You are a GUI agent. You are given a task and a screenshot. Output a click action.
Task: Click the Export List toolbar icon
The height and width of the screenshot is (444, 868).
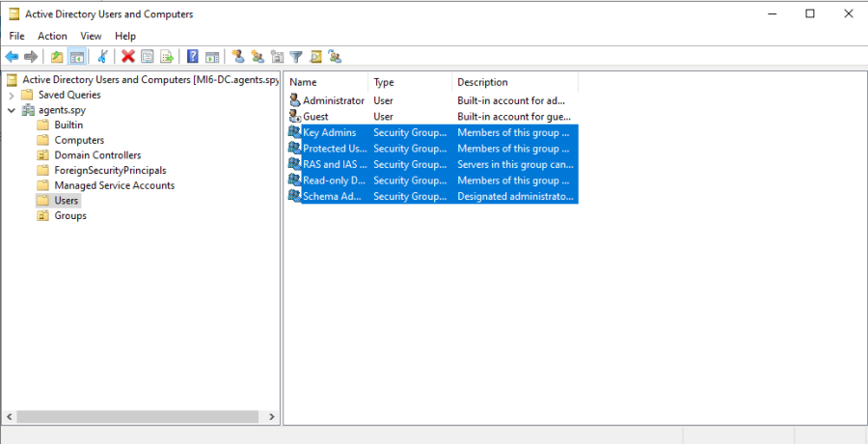tap(167, 57)
